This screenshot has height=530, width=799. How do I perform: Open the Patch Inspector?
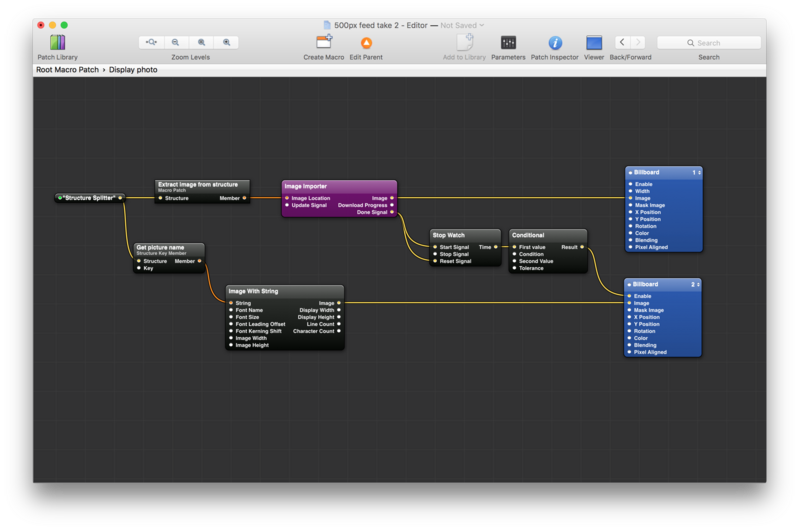click(555, 43)
